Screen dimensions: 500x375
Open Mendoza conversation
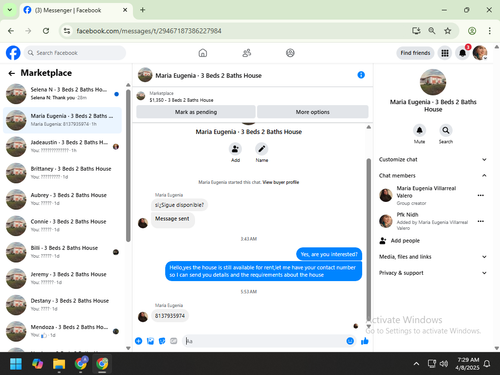point(63,331)
